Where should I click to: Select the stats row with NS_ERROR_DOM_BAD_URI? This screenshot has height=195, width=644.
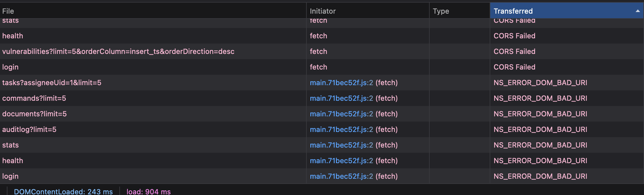[130, 145]
